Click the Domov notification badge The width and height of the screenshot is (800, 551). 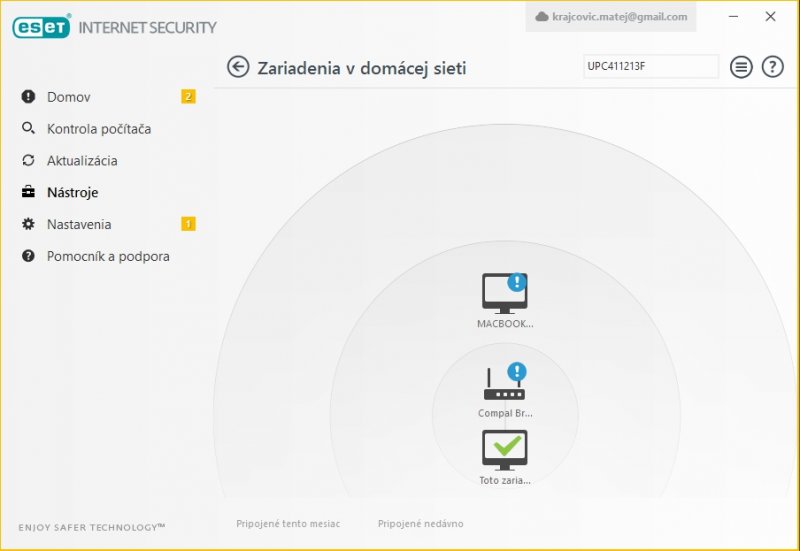[x=188, y=97]
